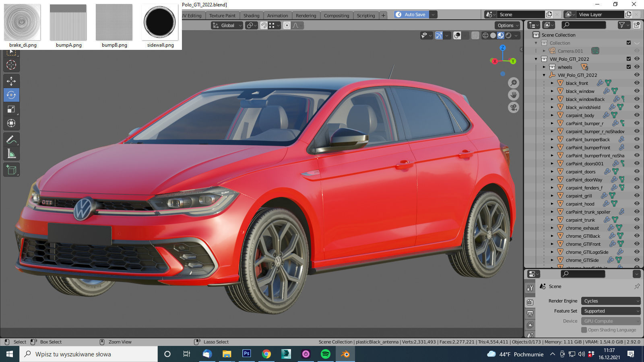Switch to rendered viewport shading
This screenshot has width=644, height=362.
[508, 35]
